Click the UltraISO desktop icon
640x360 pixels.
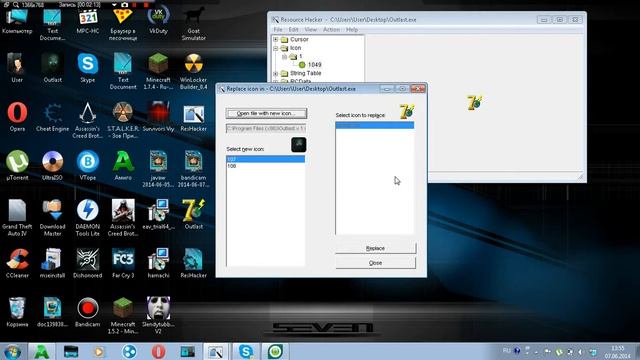(52, 165)
